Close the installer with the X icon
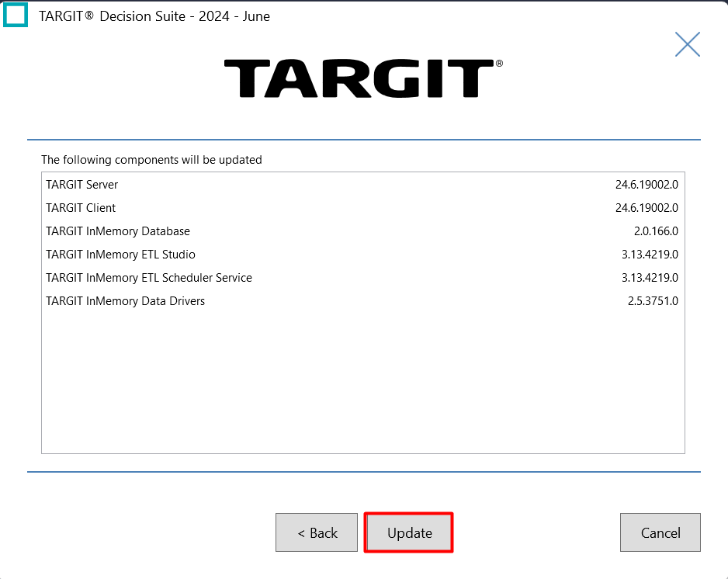 click(x=687, y=44)
